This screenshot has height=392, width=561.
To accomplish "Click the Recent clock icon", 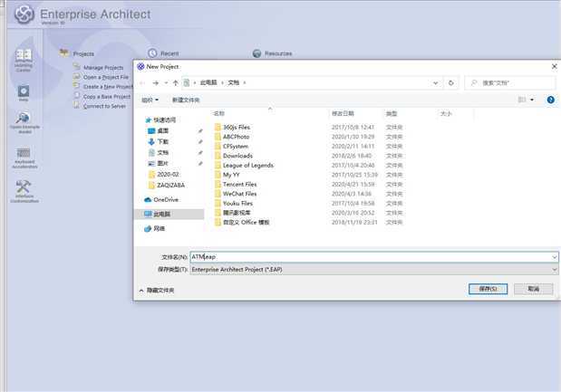I will [152, 53].
